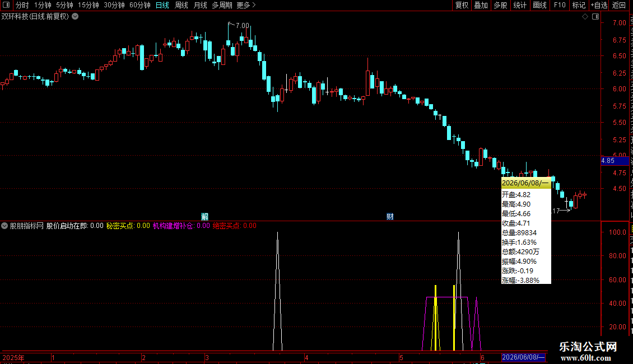The width and height of the screenshot is (633, 364).
Task: Click the diamond icon in chart header
Action: pyautogui.click(x=585, y=17)
